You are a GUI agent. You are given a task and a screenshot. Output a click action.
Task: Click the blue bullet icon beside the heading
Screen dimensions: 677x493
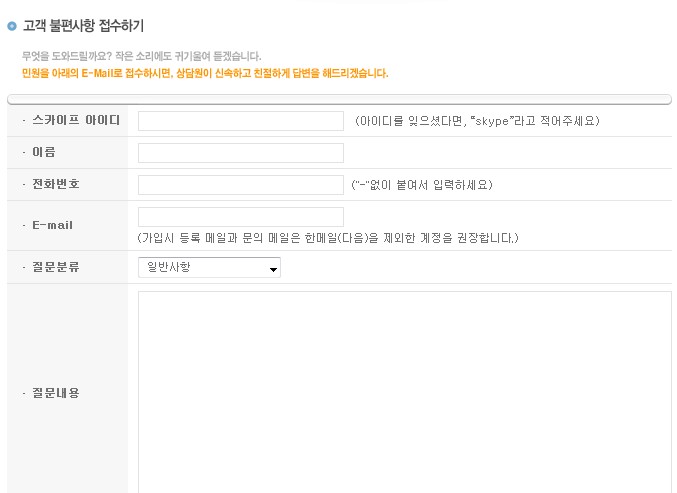12,26
